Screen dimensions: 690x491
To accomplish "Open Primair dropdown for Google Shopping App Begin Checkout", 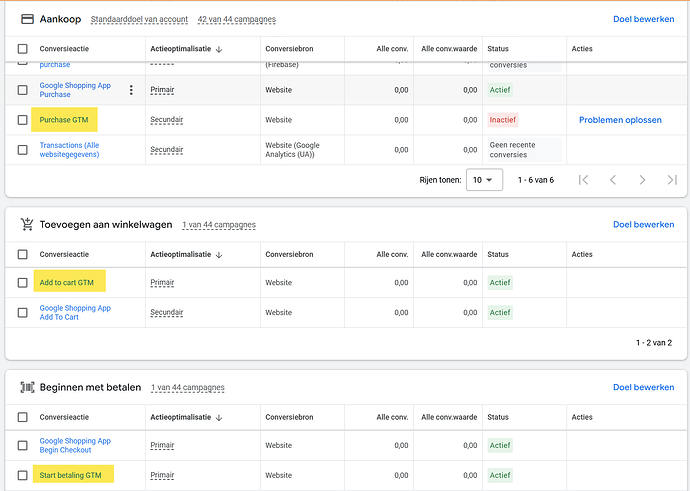I will pyautogui.click(x=162, y=445).
